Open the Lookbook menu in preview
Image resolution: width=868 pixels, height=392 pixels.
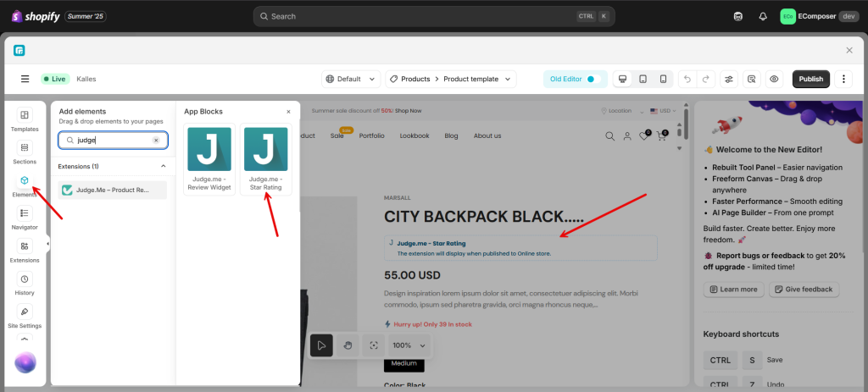415,135
